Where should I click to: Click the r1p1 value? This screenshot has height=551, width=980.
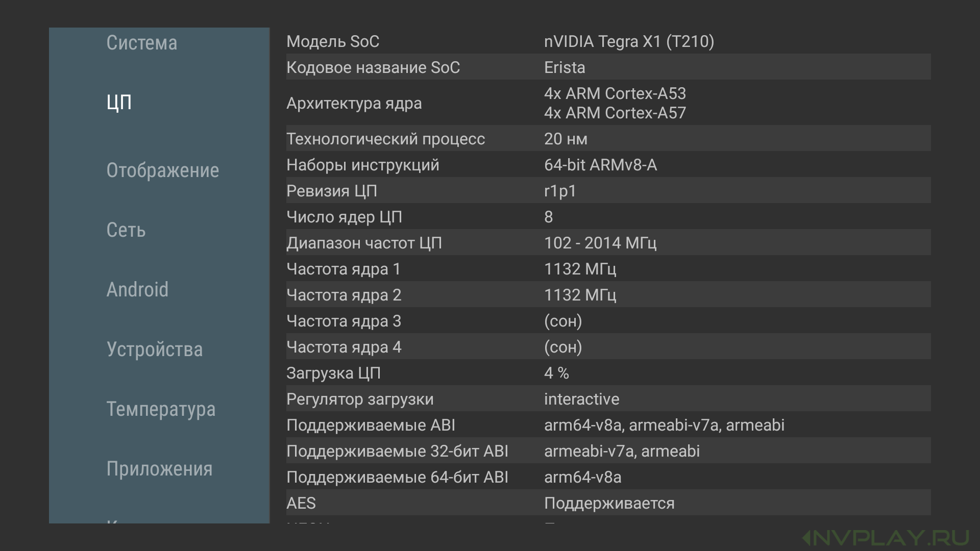560,191
